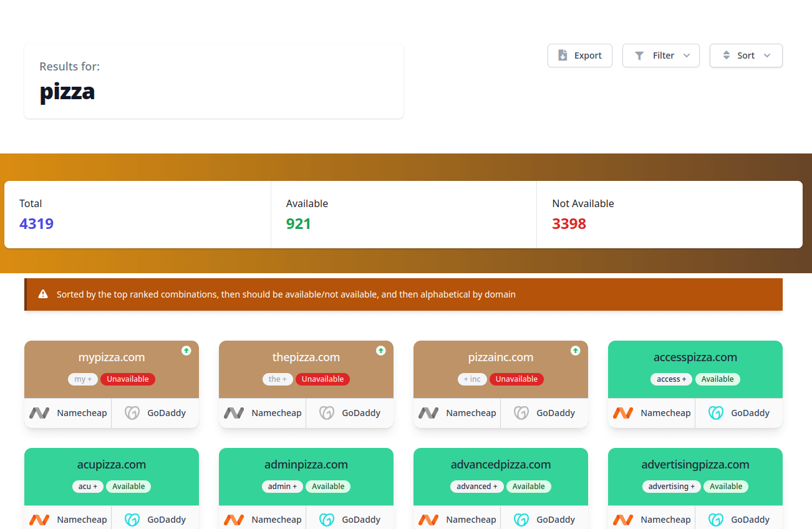Click the sorting notice banner text
812x529 pixels.
coord(286,294)
